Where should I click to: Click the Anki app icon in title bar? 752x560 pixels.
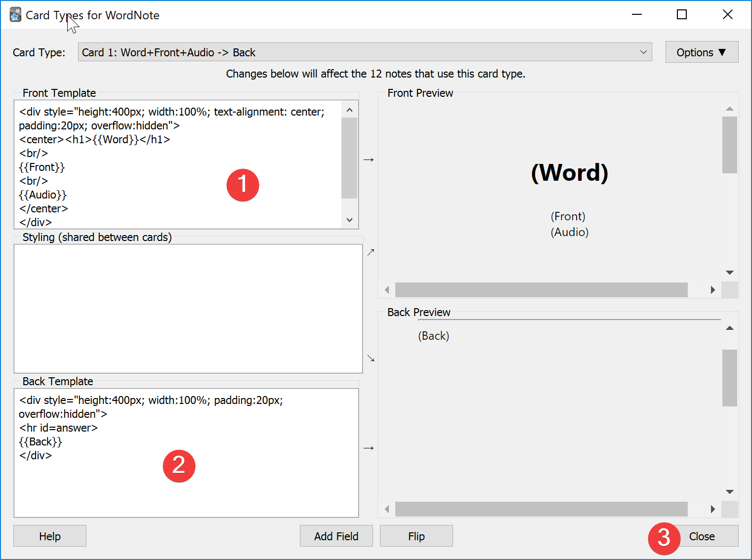coord(15,15)
